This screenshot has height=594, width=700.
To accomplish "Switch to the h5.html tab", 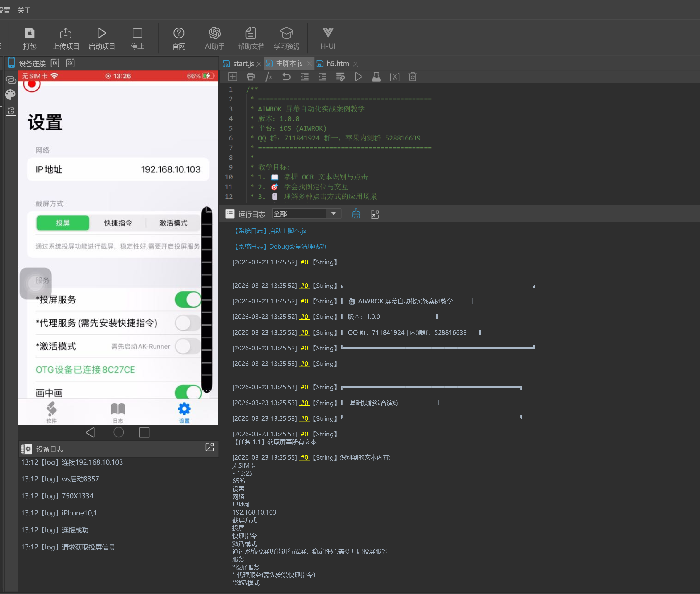I will [x=338, y=64].
